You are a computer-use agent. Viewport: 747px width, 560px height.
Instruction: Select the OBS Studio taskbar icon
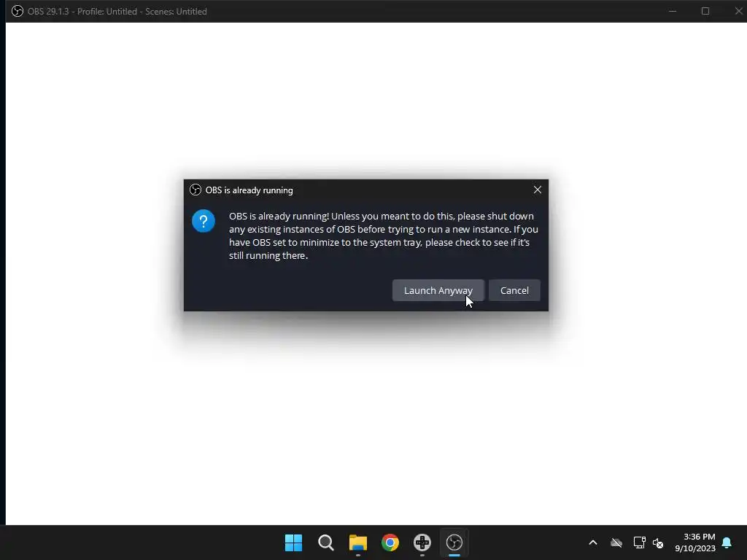pos(454,542)
